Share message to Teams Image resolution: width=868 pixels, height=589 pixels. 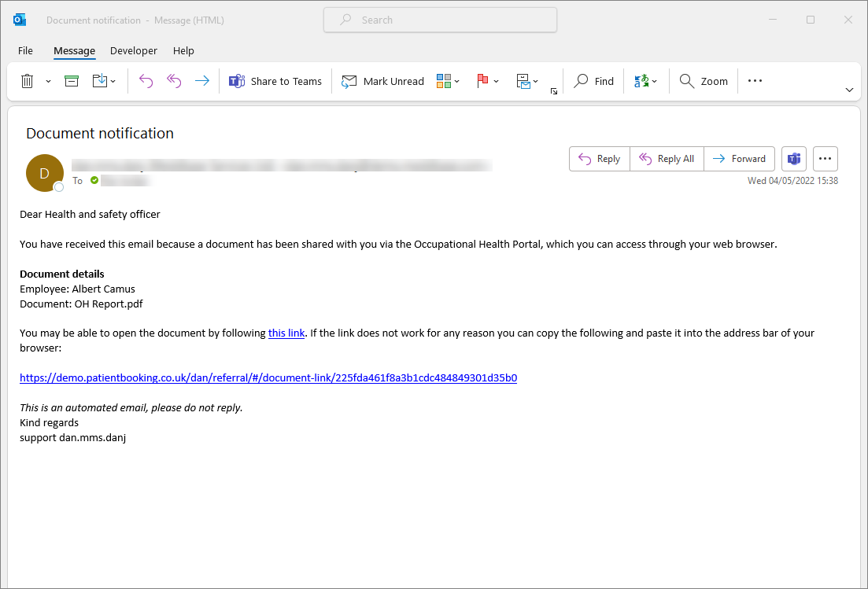coord(275,81)
